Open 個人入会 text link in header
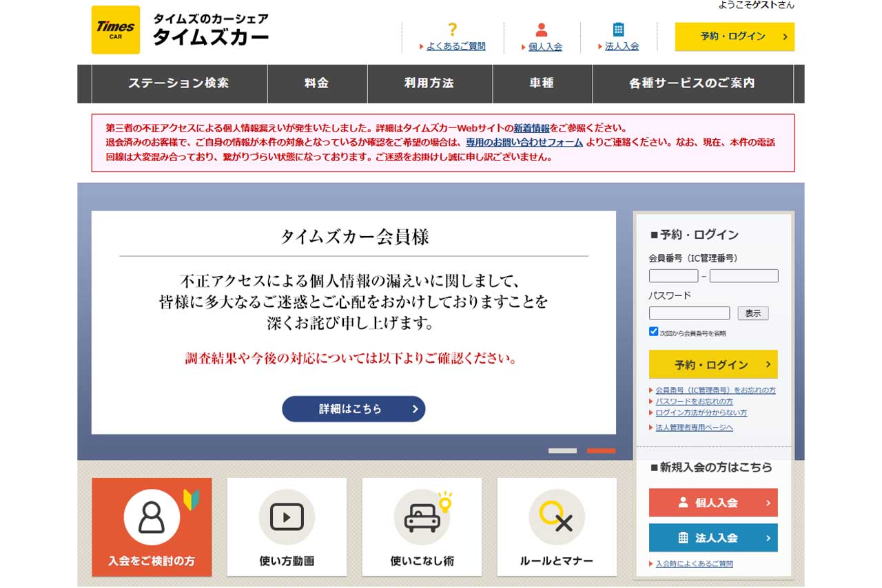This screenshot has width=882, height=588. coord(545,47)
